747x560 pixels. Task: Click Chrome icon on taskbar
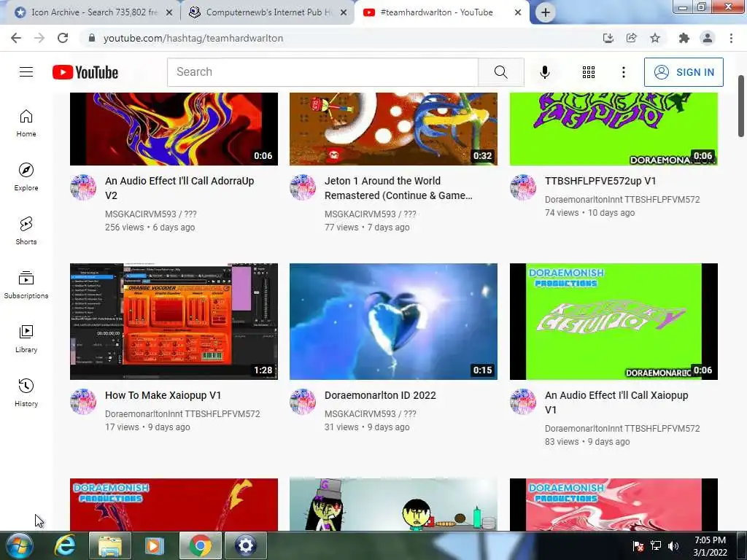pos(201,545)
